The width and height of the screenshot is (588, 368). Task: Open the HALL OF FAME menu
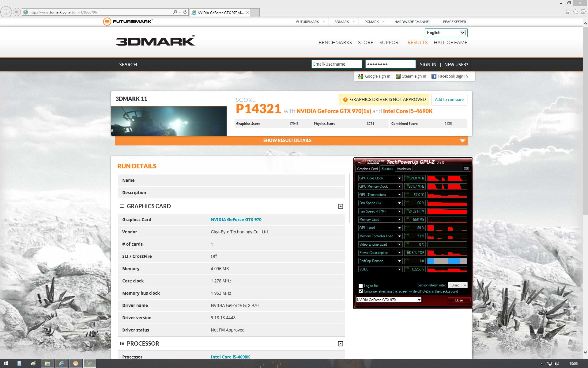click(x=450, y=43)
